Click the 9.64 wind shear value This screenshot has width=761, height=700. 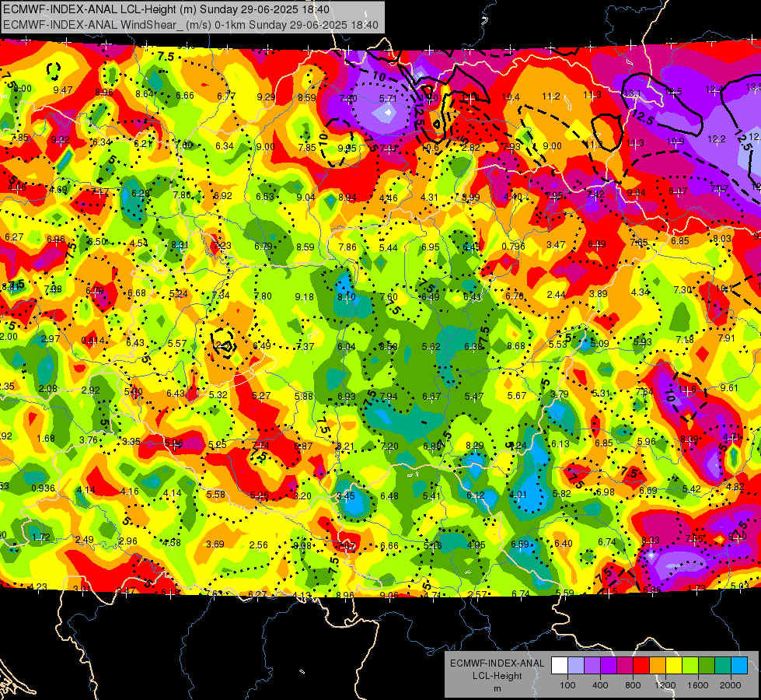[637, 193]
